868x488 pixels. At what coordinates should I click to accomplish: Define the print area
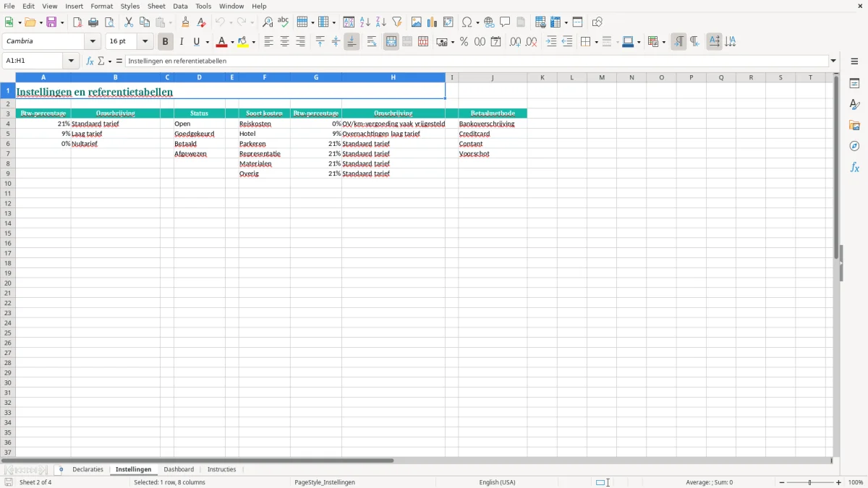[540, 22]
